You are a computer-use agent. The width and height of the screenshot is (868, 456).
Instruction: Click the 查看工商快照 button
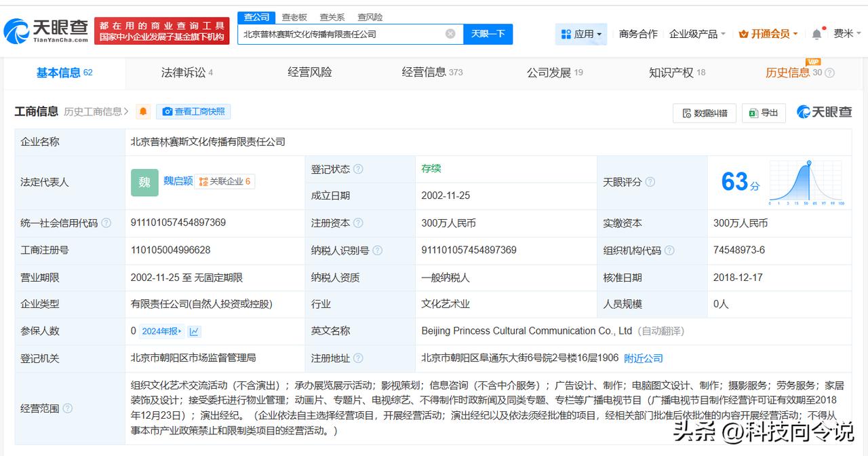(193, 111)
